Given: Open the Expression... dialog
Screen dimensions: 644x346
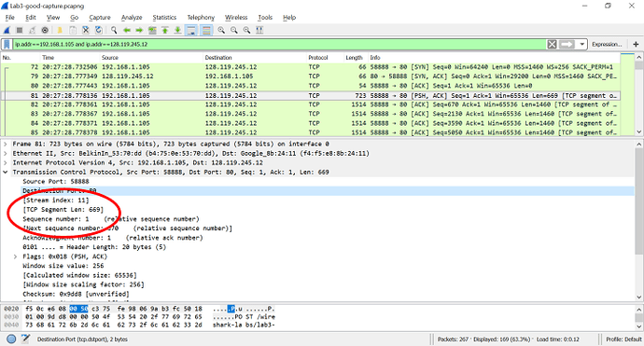Looking at the screenshot, I should click(x=607, y=44).
